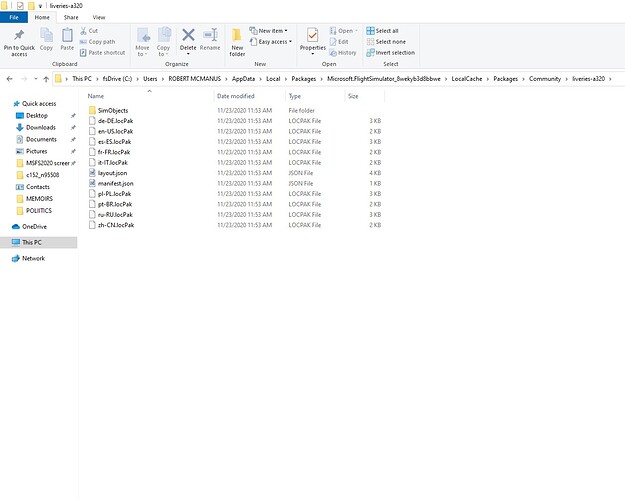This screenshot has width=625, height=500.
Task: Open OneDrive in navigation pane
Action: click(x=34, y=226)
